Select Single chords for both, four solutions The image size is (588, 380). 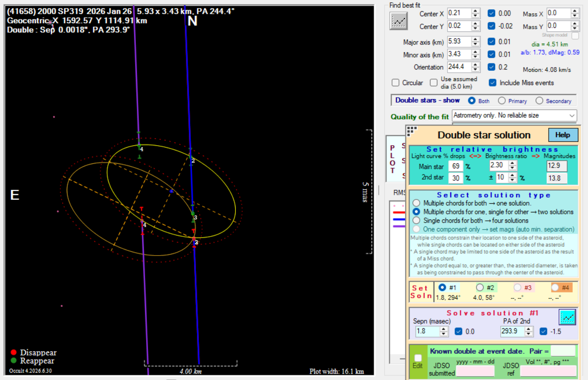[x=416, y=220]
